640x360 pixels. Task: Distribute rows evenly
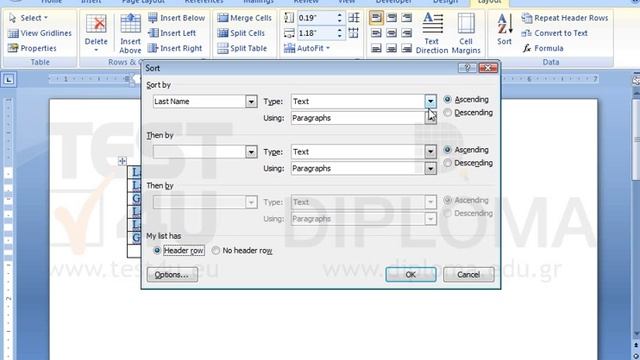[x=354, y=18]
